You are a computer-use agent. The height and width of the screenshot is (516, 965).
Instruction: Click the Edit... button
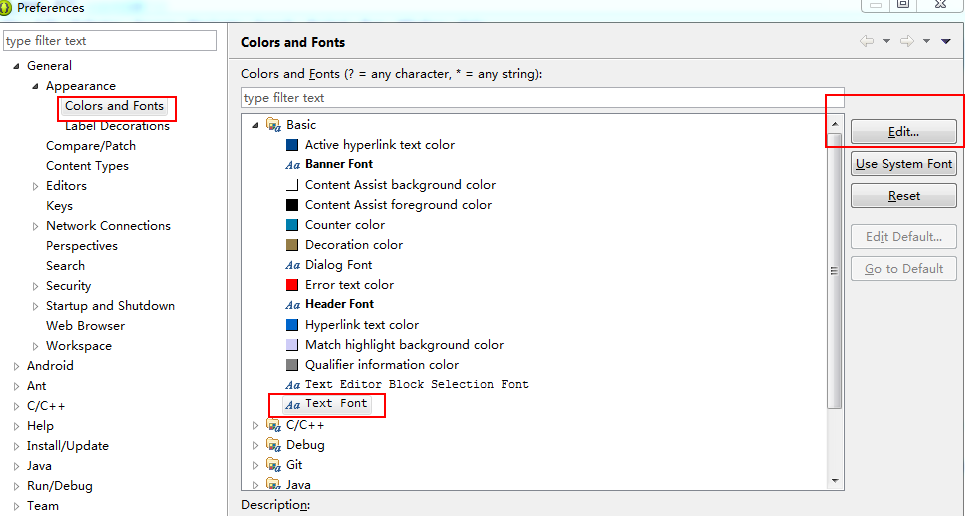(x=903, y=132)
